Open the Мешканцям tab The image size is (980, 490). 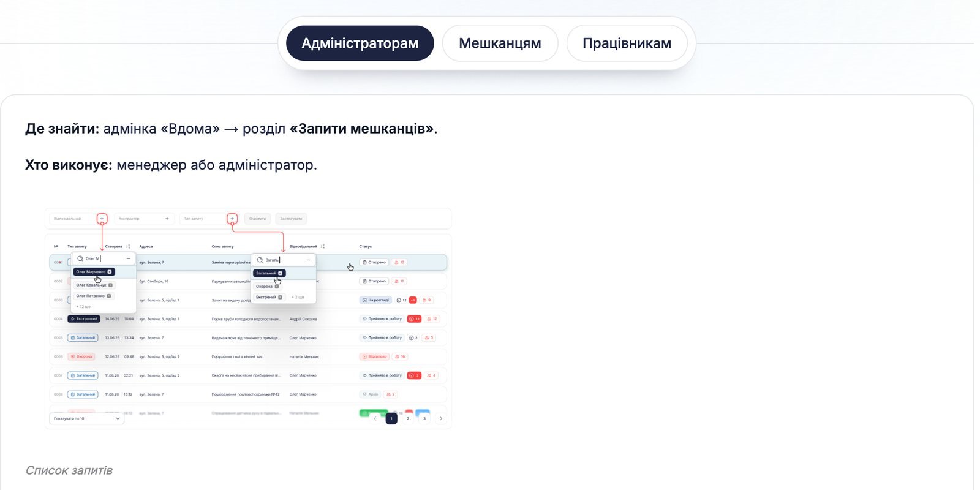[x=500, y=43]
